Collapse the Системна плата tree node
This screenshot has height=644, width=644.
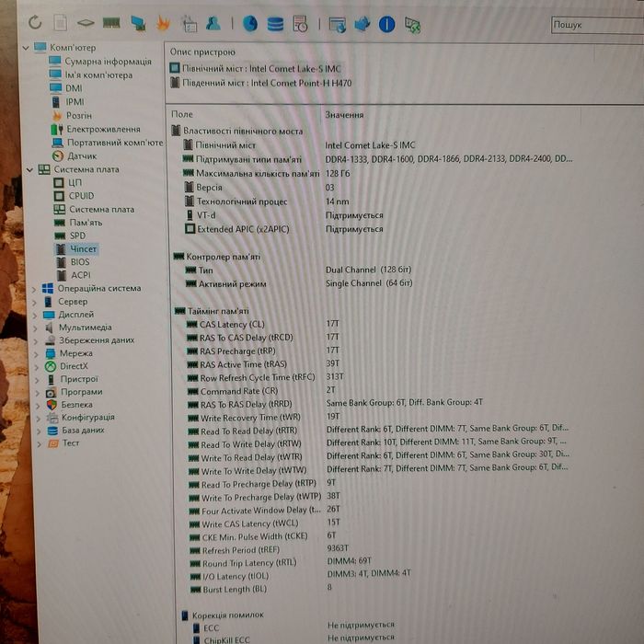pos(29,169)
